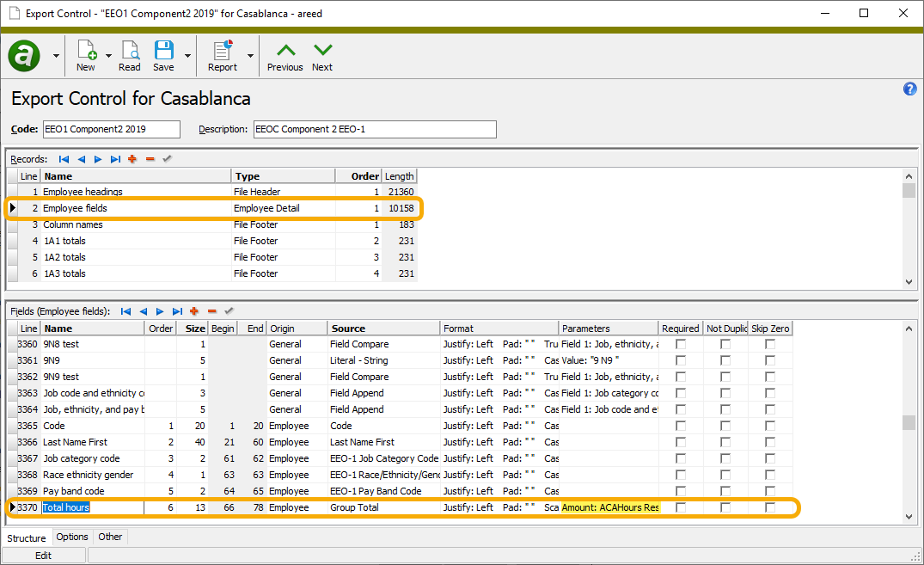
Task: Jump to the last record using the Records navigator
Action: tap(115, 158)
